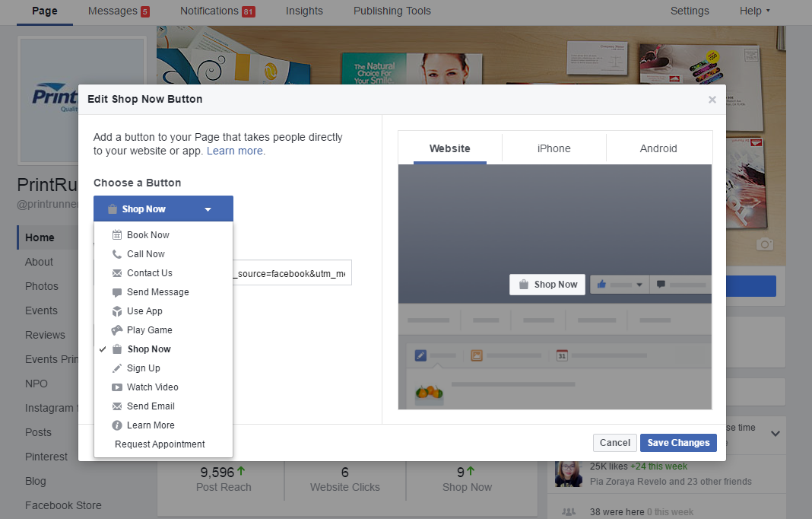Open Reviews in the left sidebar
This screenshot has width=812, height=519.
click(45, 335)
